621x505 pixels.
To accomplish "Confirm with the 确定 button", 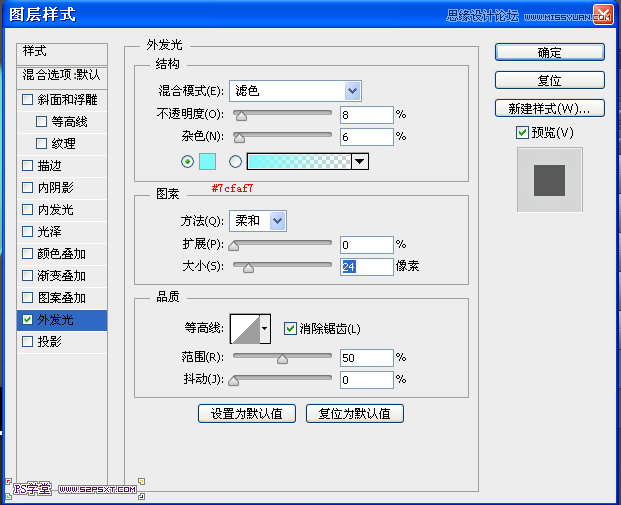I will click(550, 52).
